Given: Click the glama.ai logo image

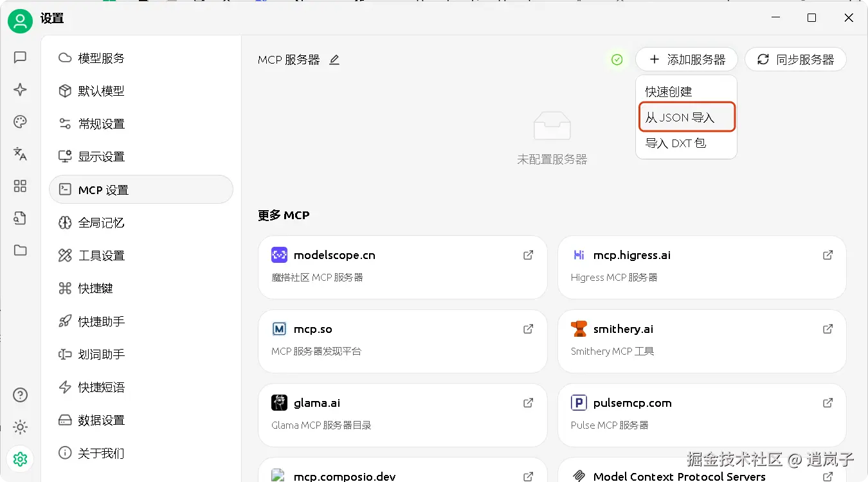Looking at the screenshot, I should (279, 403).
